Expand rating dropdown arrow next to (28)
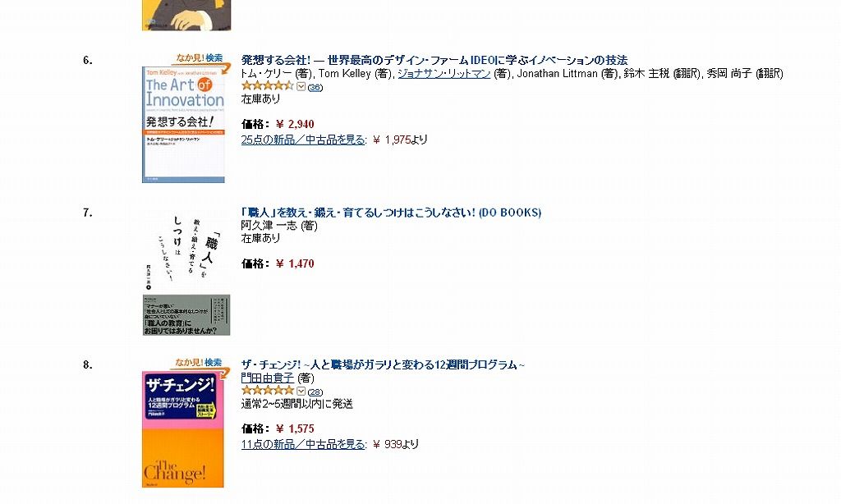This screenshot has width=841, height=504. pos(301,392)
